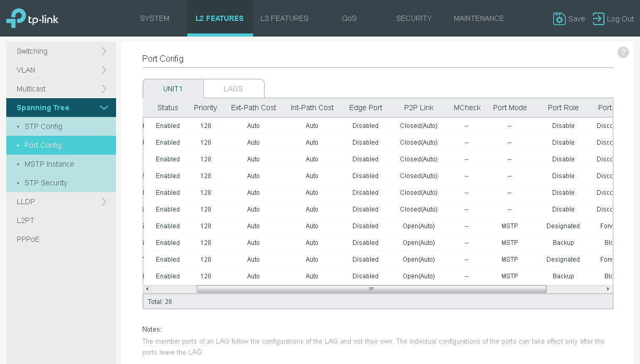Viewport: 640px width, 364px height.
Task: Click the Save disk icon
Action: [559, 19]
